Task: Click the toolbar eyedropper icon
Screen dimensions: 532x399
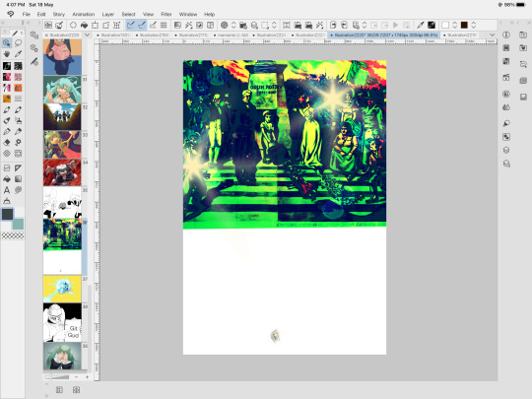Action: 421,25
